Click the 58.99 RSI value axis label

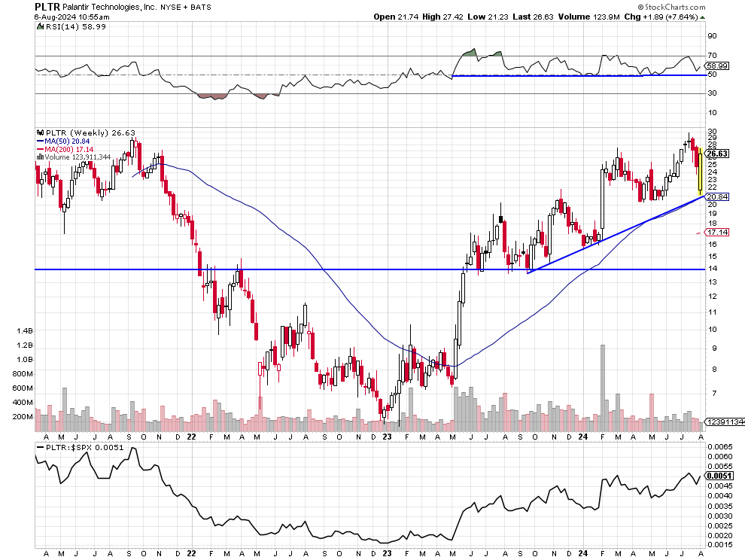click(719, 67)
